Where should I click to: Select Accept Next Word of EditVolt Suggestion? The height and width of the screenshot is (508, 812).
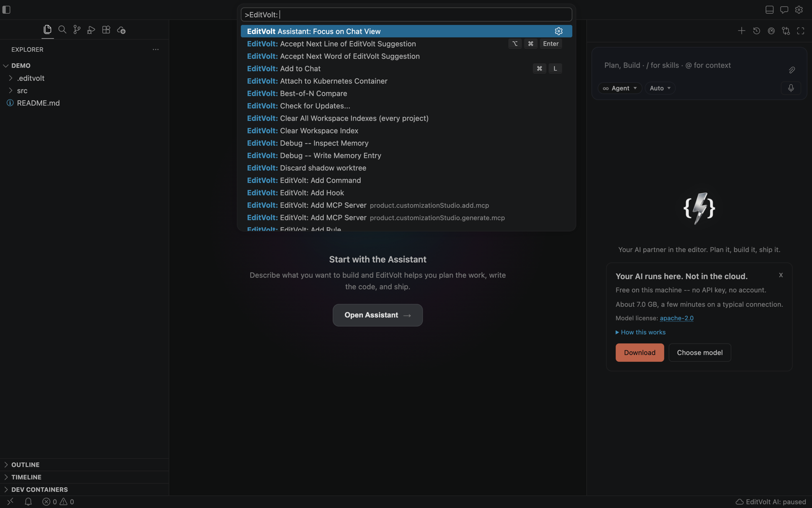[x=407, y=56]
